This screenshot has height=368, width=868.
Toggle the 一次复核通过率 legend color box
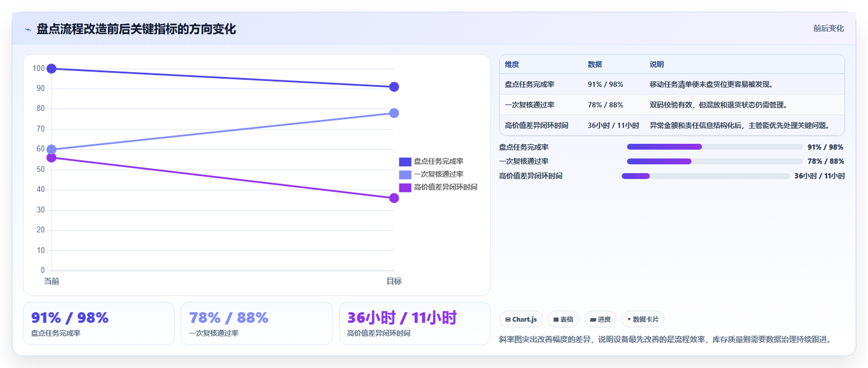[405, 174]
